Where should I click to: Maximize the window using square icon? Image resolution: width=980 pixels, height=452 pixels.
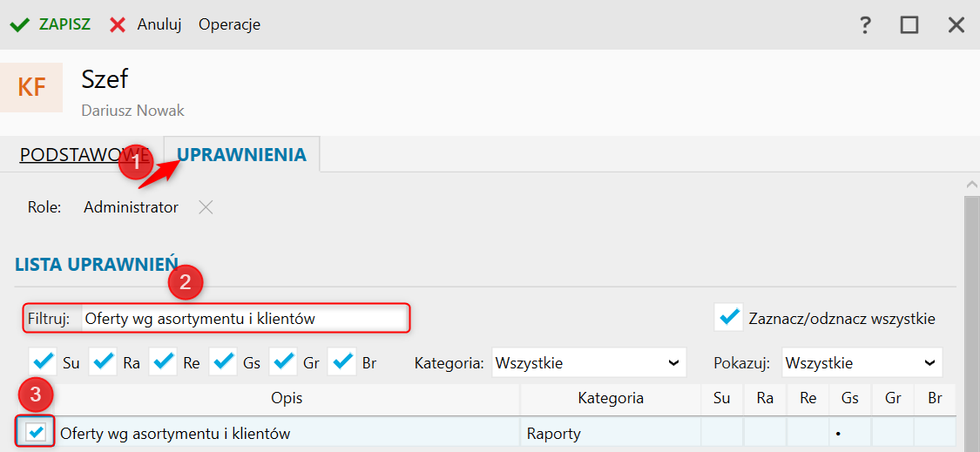(909, 24)
